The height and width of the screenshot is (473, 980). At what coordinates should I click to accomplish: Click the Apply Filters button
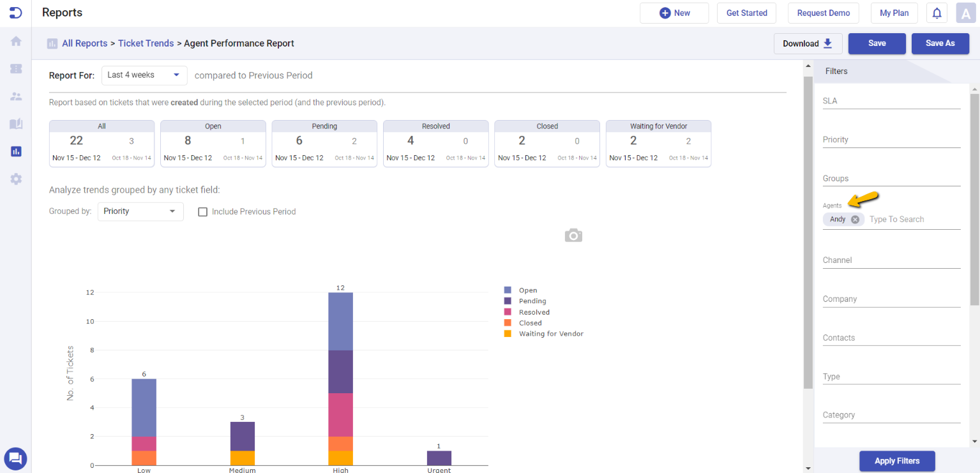click(897, 461)
